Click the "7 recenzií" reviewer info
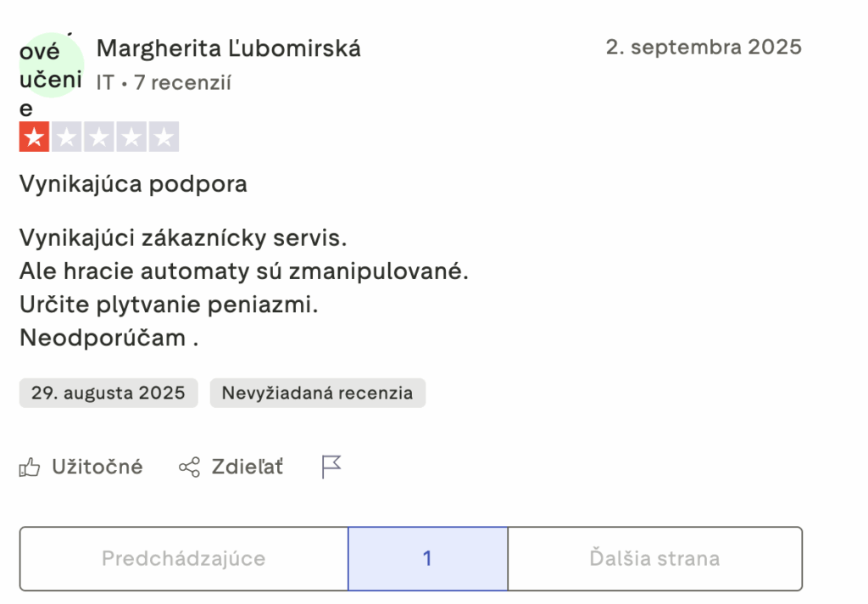868x604 pixels. tap(182, 83)
